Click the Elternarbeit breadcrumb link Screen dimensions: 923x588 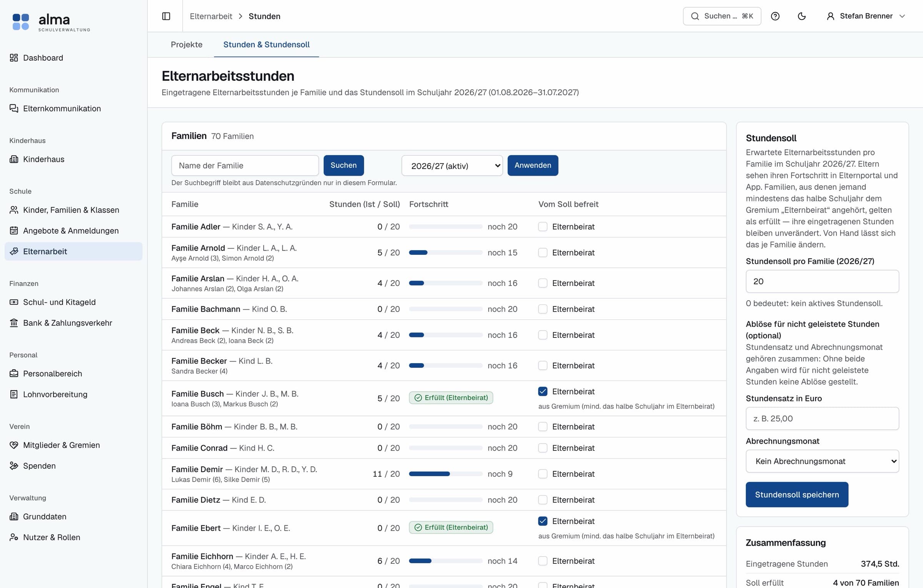tap(211, 16)
